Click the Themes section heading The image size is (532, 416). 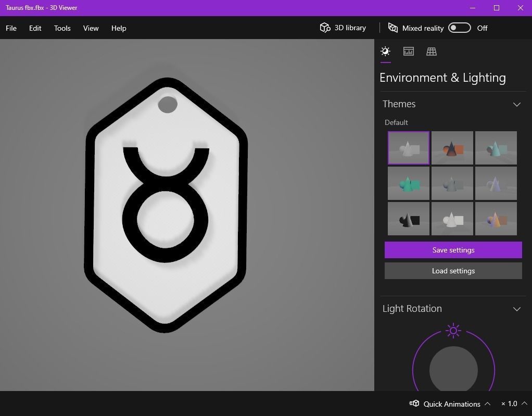coord(399,104)
